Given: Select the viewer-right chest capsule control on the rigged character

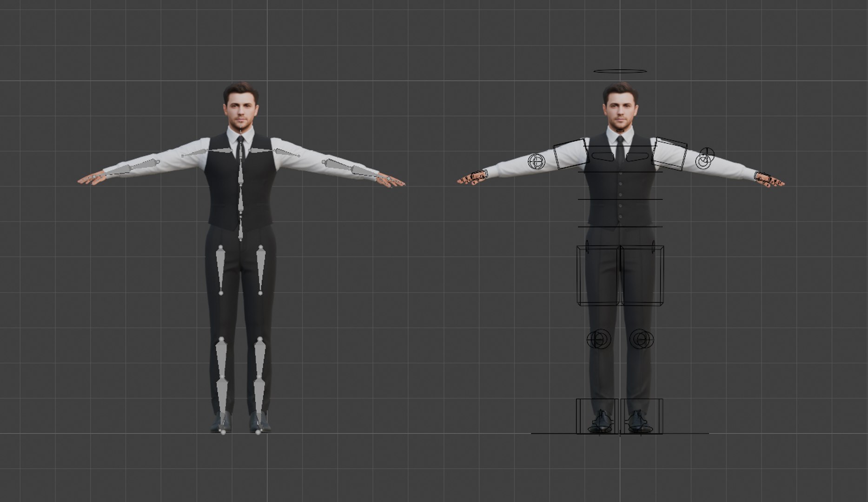Looking at the screenshot, I should pyautogui.click(x=637, y=157).
